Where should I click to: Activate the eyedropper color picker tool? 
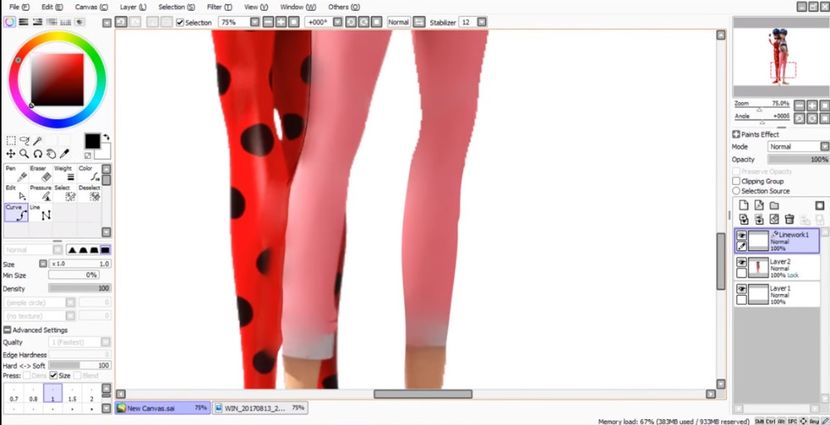65,154
